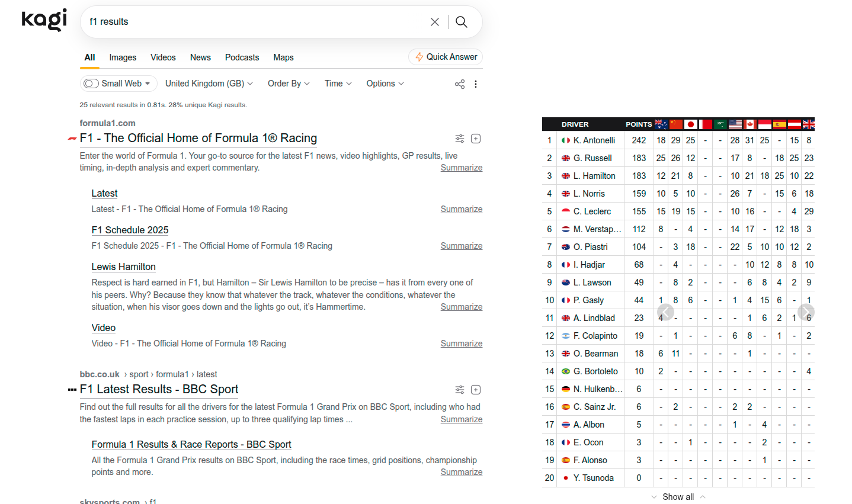Screen dimensions: 852x504
Task: Select the Canada flag race column
Action: click(x=750, y=124)
